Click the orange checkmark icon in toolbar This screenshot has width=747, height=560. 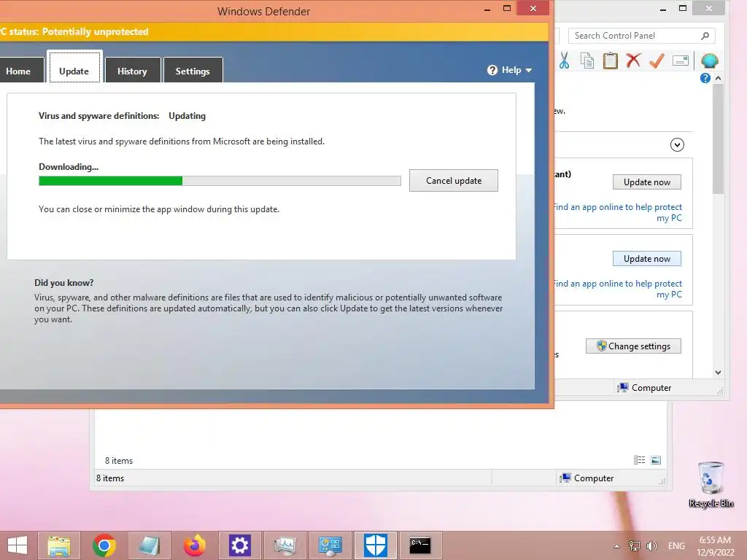pos(657,61)
